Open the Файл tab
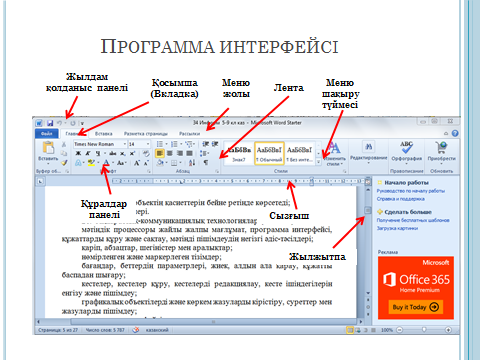 click(x=47, y=134)
